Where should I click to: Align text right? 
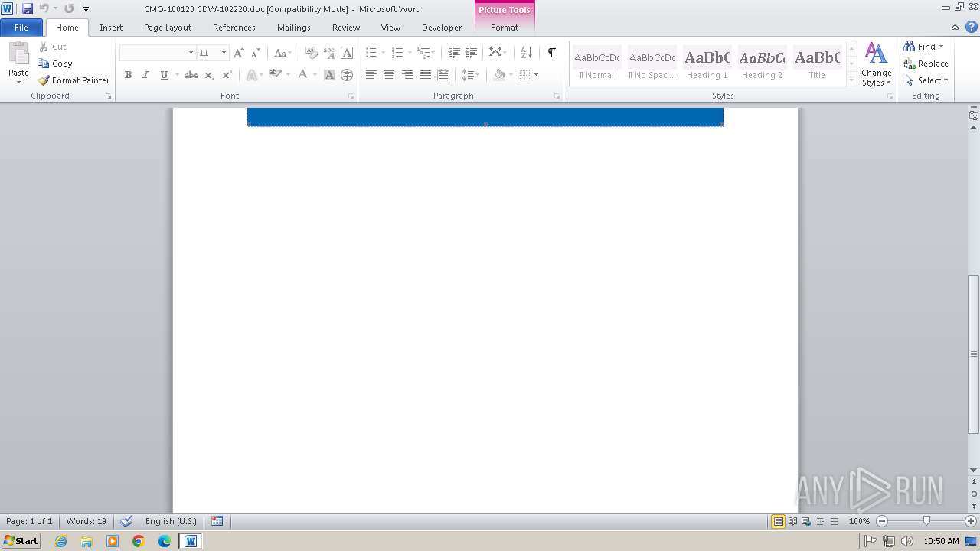[407, 75]
